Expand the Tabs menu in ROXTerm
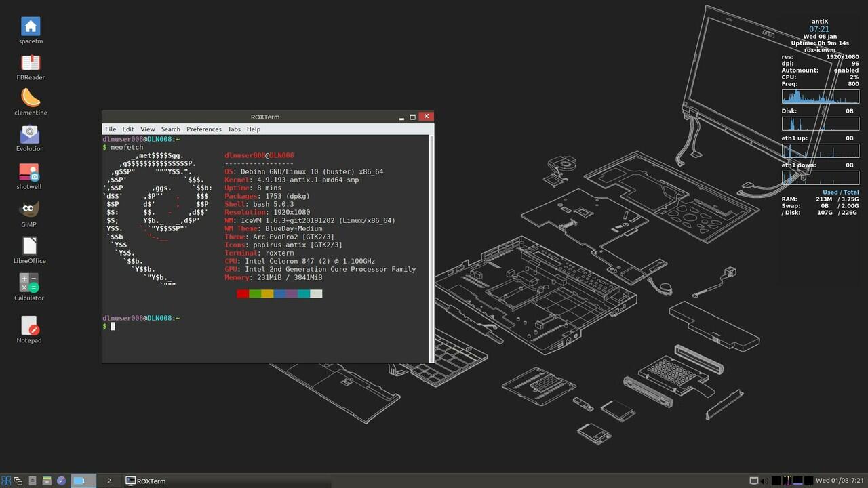The width and height of the screenshot is (868, 488). 234,129
